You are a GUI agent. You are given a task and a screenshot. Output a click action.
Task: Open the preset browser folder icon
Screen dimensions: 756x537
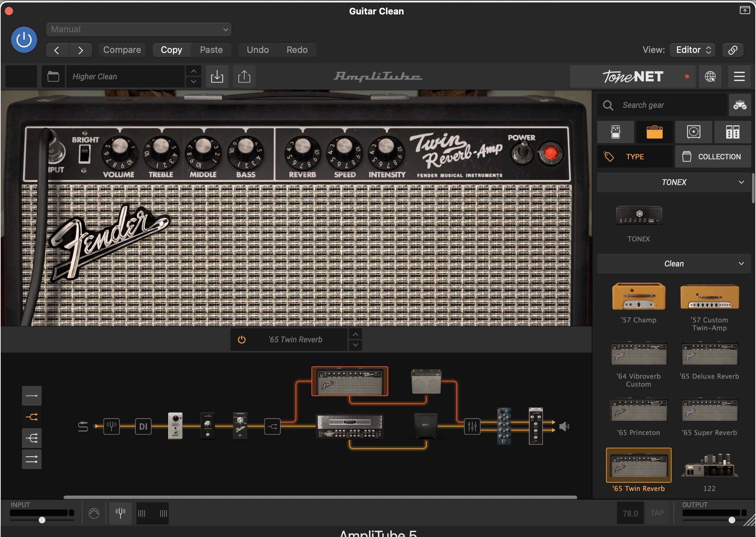click(53, 76)
